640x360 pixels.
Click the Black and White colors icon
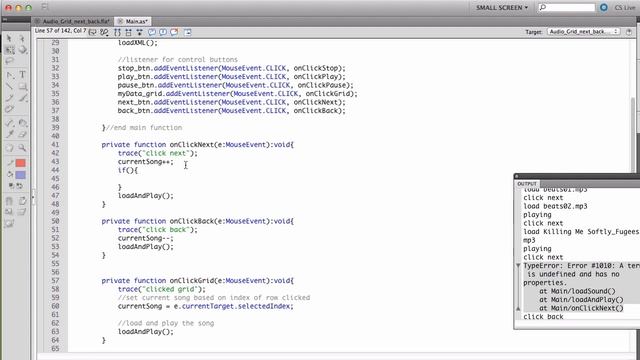(x=11, y=186)
